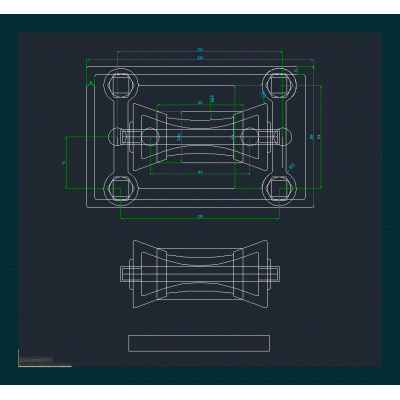Click the bottom horizontal dimension text under the plate

(x=200, y=217)
